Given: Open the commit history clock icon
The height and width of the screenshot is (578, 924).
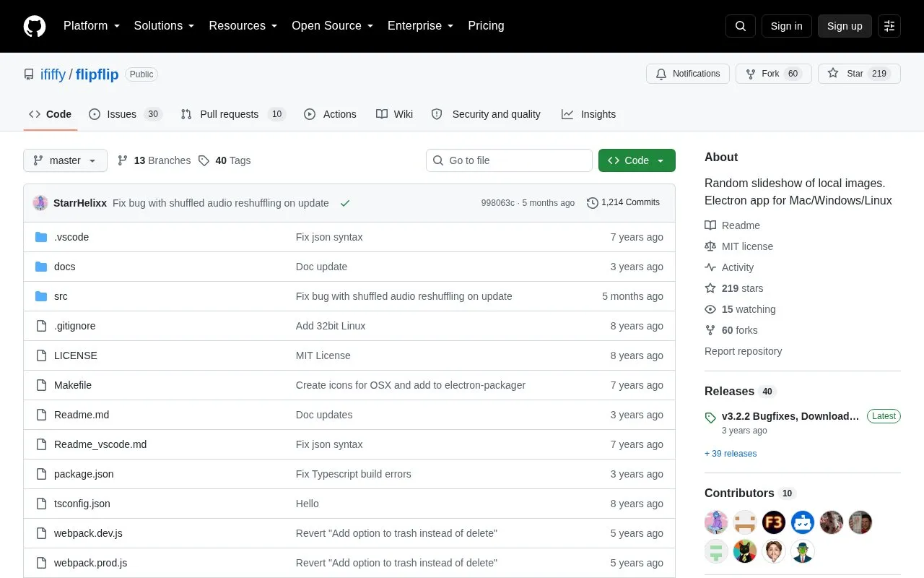Looking at the screenshot, I should 593,203.
